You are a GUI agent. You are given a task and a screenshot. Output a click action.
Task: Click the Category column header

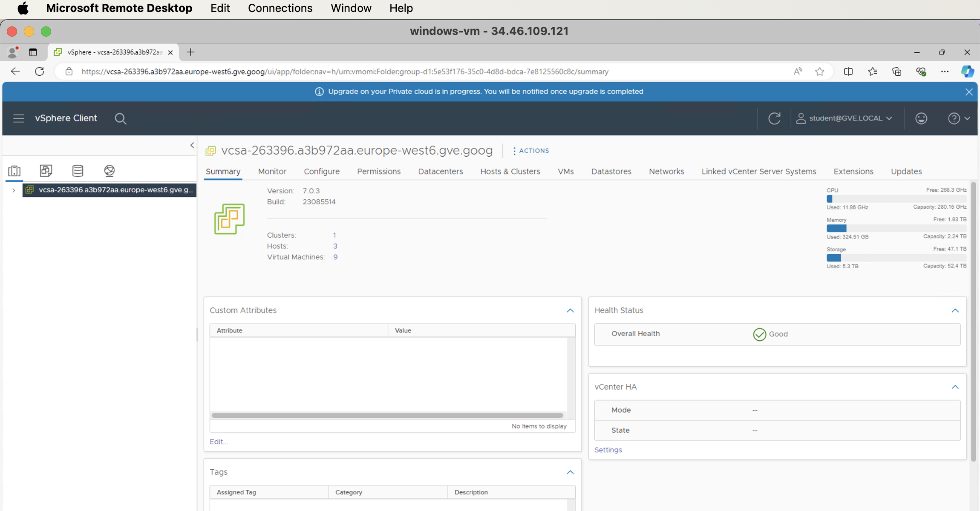[x=388, y=492]
